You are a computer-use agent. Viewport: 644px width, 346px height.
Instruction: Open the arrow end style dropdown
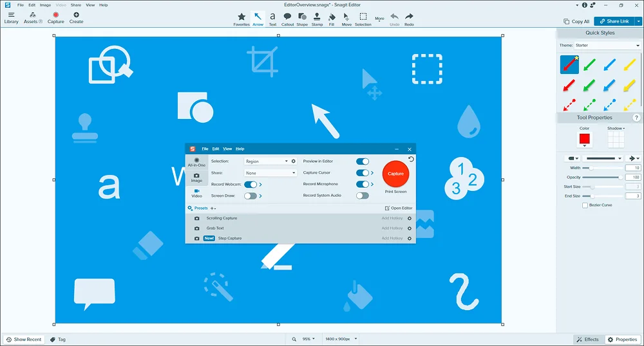pos(634,158)
